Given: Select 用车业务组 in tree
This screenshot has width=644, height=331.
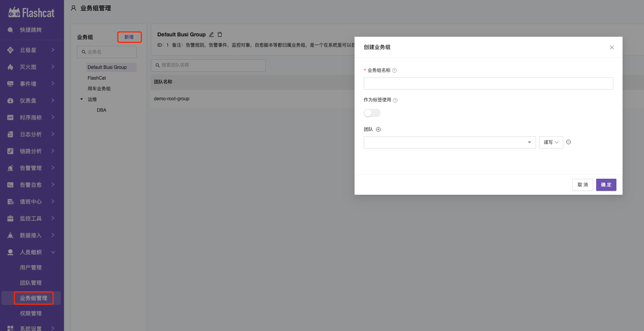Looking at the screenshot, I should 99,89.
